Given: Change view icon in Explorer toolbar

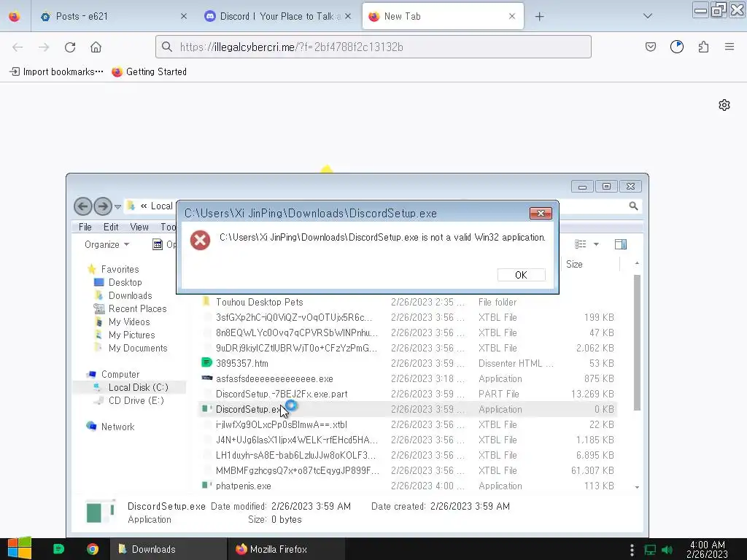Looking at the screenshot, I should (580, 244).
